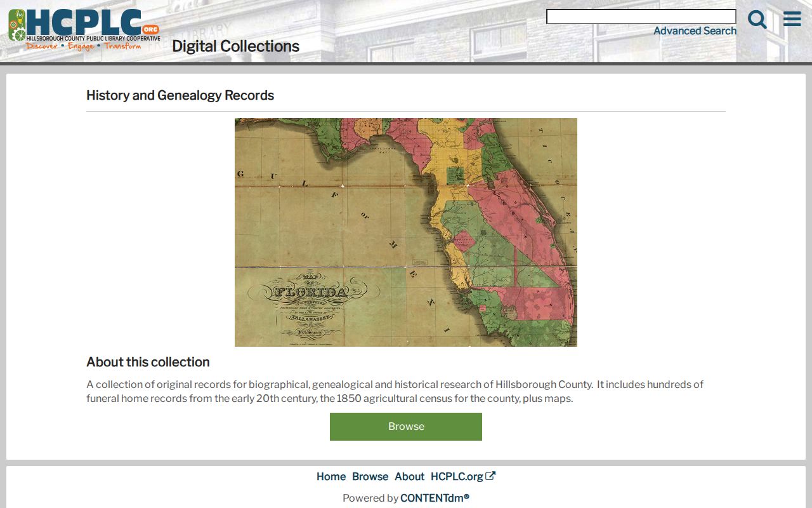Click the Digital Collections title
The width and height of the screenshot is (812, 508).
[x=235, y=46]
